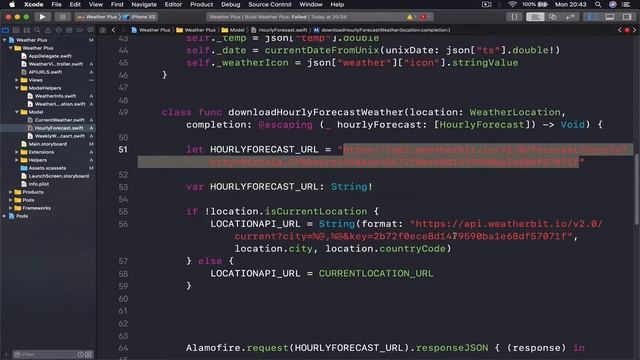Open the File menu
The image size is (640, 360).
pyautogui.click(x=56, y=4)
